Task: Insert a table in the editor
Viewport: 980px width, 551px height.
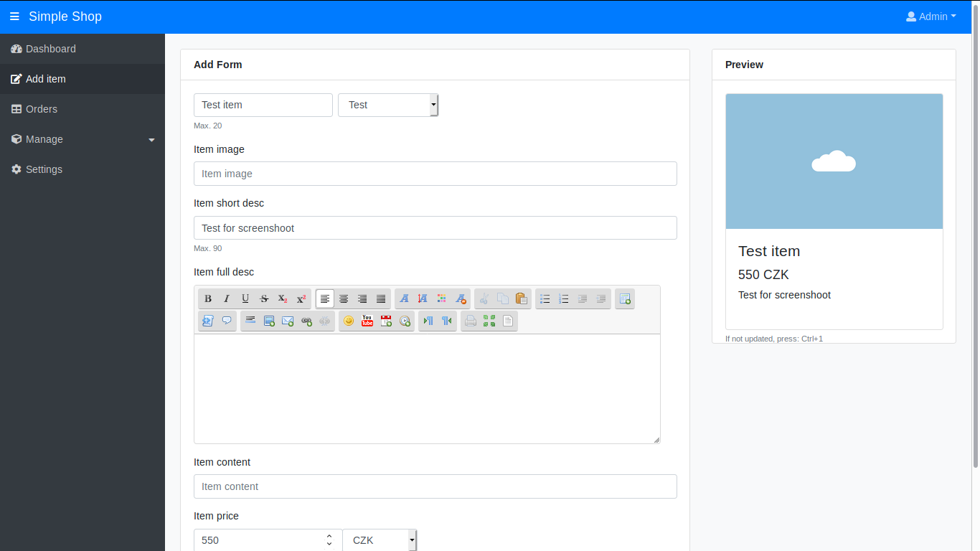Action: [625, 298]
